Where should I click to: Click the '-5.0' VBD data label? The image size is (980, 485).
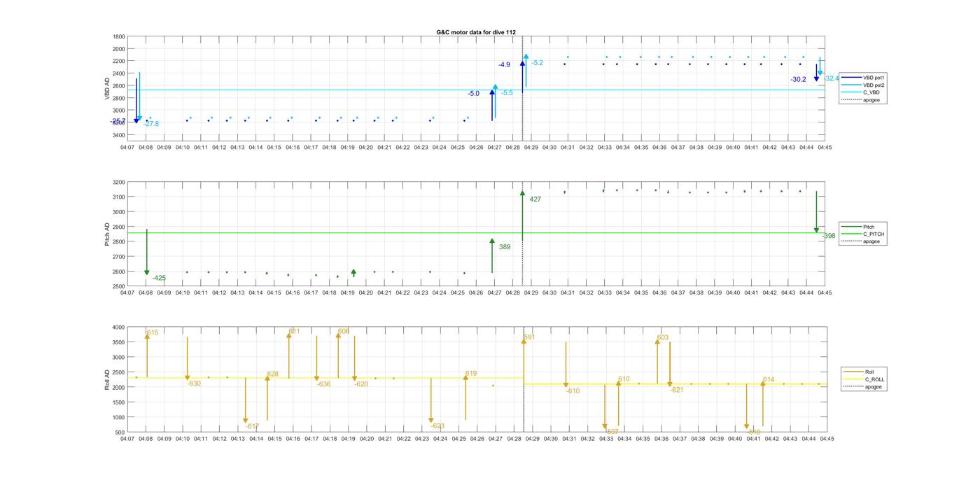474,94
